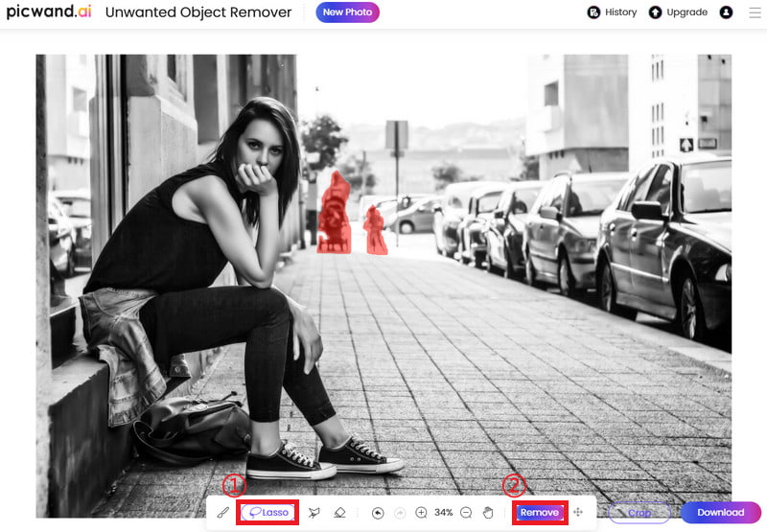Screen dimensions: 767x532
Task: Click the Upgrade arrow icon
Action: click(x=655, y=12)
